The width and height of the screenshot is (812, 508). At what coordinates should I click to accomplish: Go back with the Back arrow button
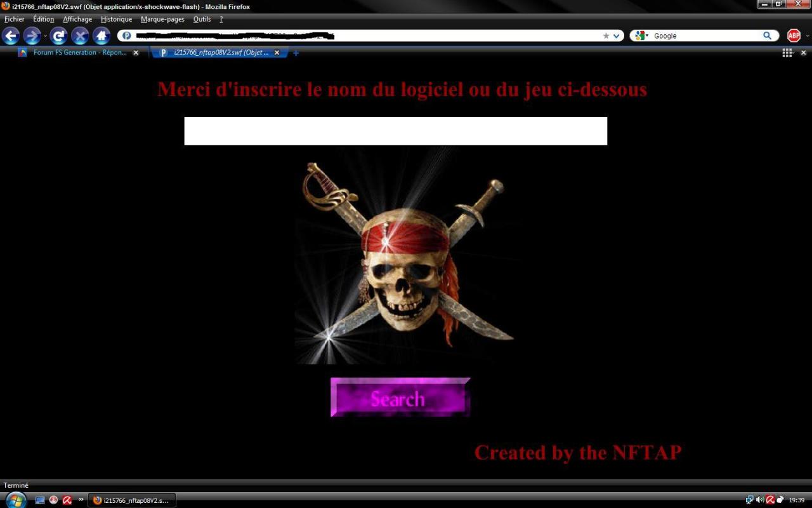pyautogui.click(x=11, y=36)
